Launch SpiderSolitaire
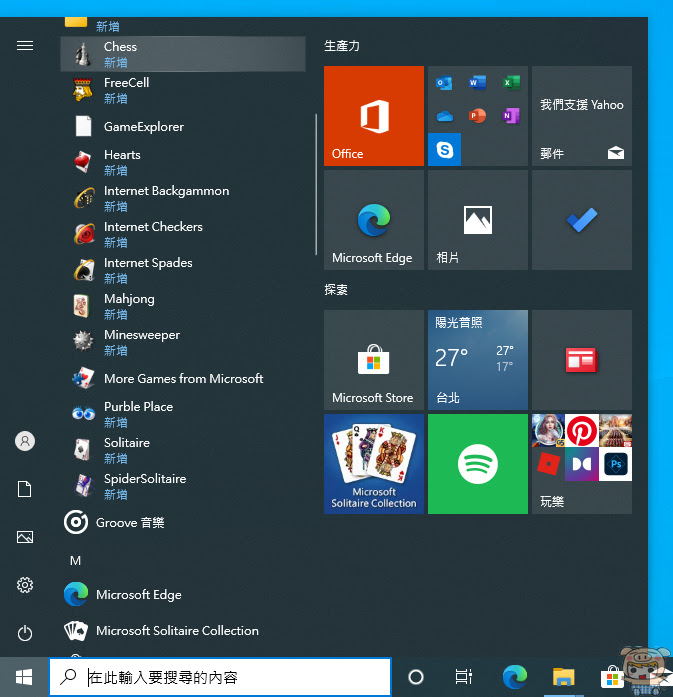This screenshot has width=673, height=697. (183, 486)
